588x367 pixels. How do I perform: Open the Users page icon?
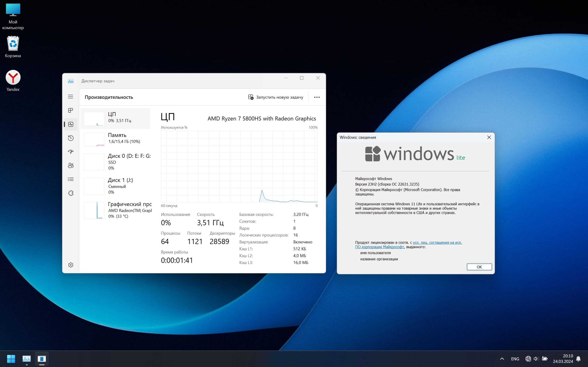point(71,166)
